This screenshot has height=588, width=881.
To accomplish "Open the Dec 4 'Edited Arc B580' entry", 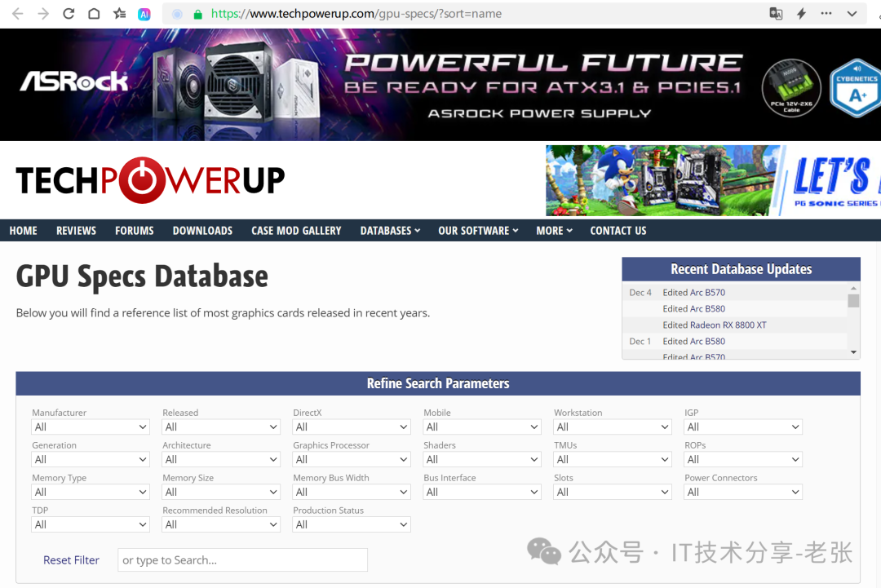I will pos(693,309).
